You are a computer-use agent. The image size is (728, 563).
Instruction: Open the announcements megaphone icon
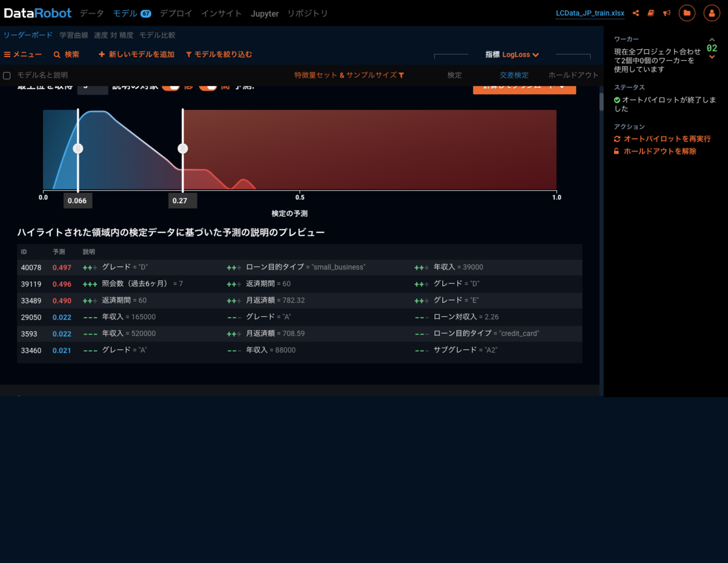pos(667,13)
